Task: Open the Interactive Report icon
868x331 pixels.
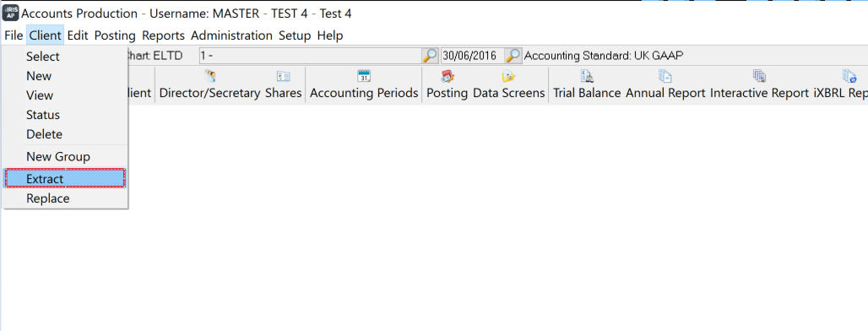Action: [x=760, y=76]
